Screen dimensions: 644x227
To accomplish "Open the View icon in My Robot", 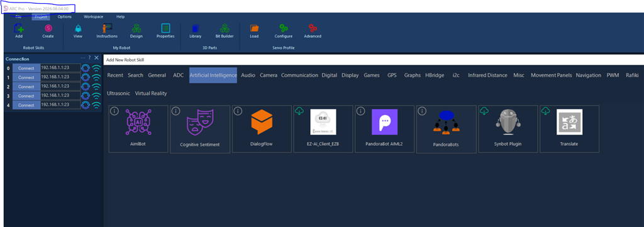I will click(78, 28).
